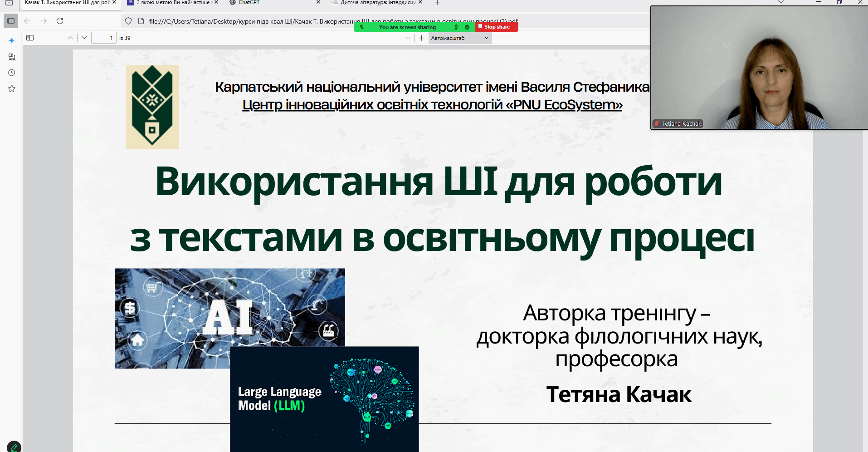Open the PNU EcoSystem center link
868x452 pixels.
(x=432, y=105)
